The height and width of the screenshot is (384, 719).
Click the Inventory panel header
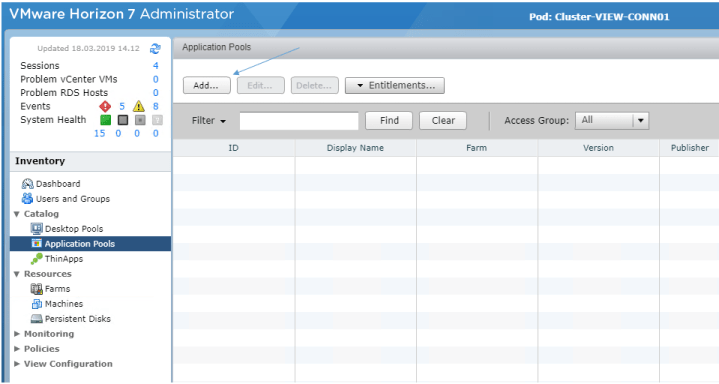click(x=90, y=161)
